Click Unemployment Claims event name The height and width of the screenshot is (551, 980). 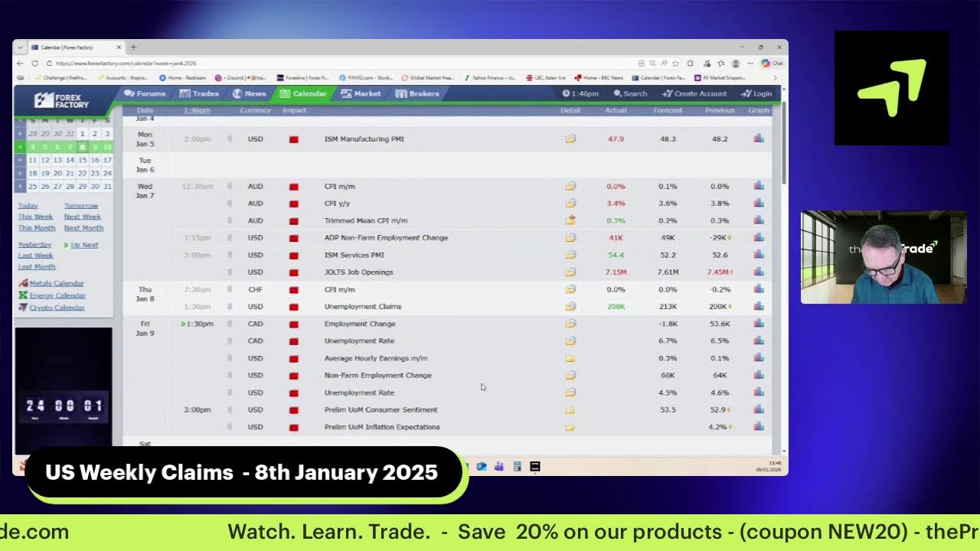pos(363,307)
